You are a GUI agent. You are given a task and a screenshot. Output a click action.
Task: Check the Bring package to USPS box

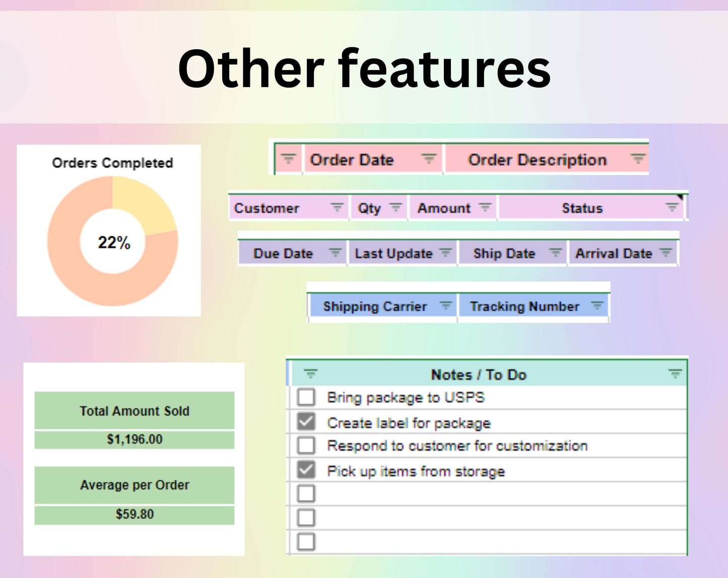[306, 397]
